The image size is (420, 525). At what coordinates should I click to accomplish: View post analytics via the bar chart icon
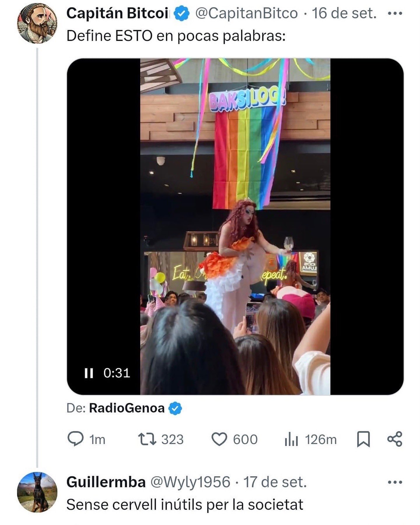(x=291, y=439)
